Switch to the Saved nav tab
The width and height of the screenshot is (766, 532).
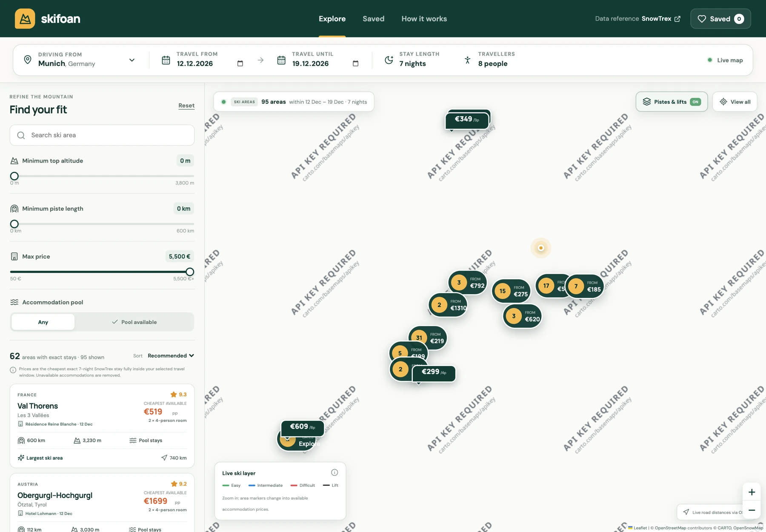[373, 19]
